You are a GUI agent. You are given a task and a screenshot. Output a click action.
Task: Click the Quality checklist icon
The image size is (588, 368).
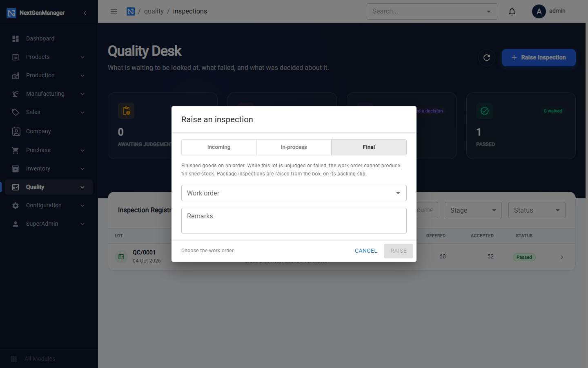[x=16, y=187]
